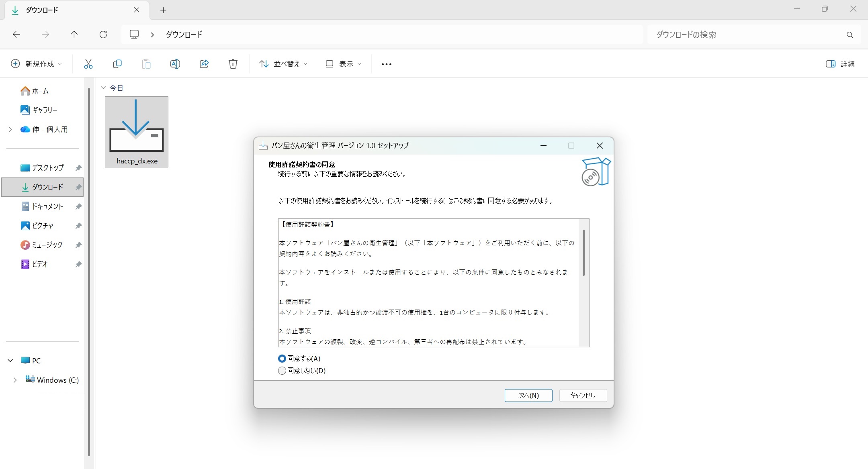The image size is (868, 469).
Task: Select the 同意しない(D) radio button
Action: coord(281,371)
